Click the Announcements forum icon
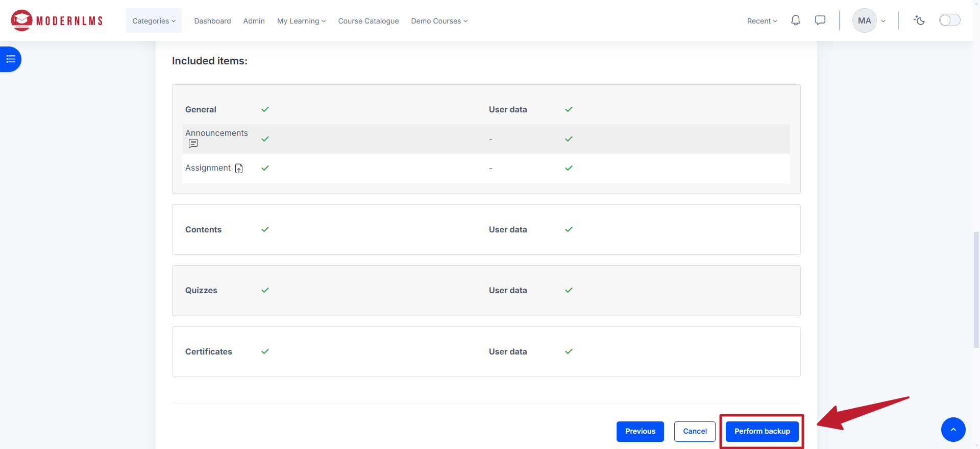Image resolution: width=980 pixels, height=449 pixels. pos(193,144)
